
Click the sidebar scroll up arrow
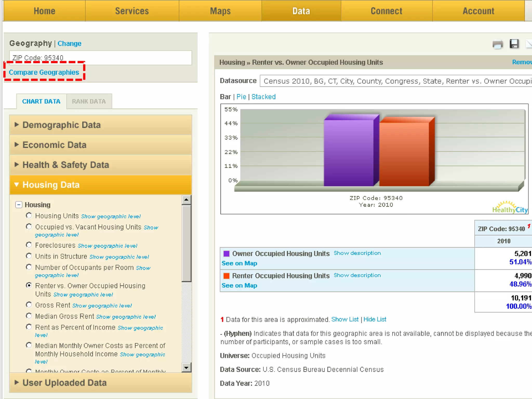pos(186,200)
